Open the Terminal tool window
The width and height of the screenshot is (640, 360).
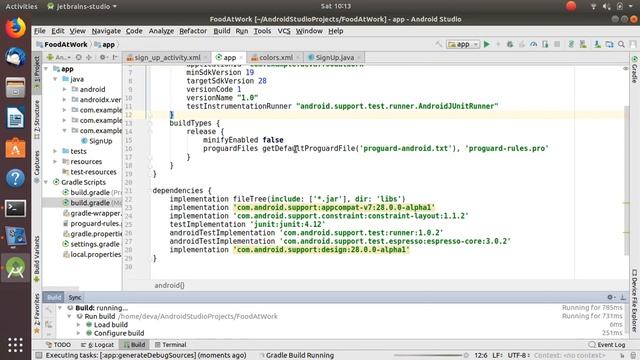tap(171, 345)
